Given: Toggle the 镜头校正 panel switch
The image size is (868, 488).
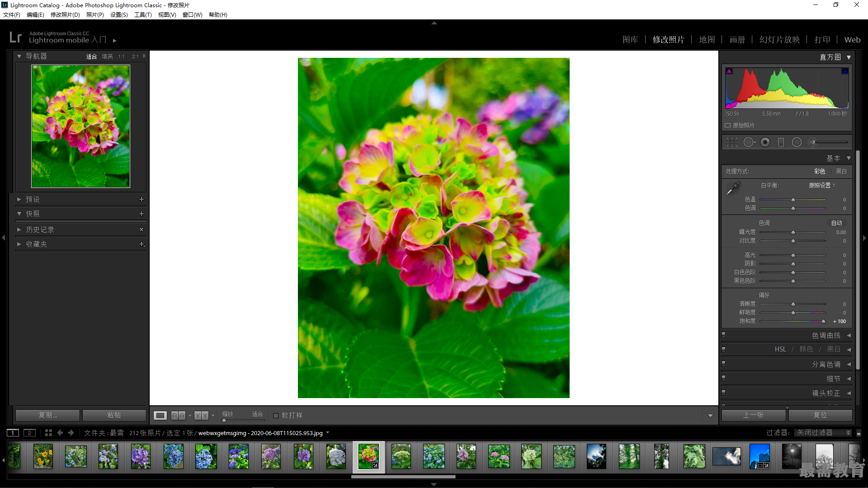Looking at the screenshot, I should click(723, 393).
